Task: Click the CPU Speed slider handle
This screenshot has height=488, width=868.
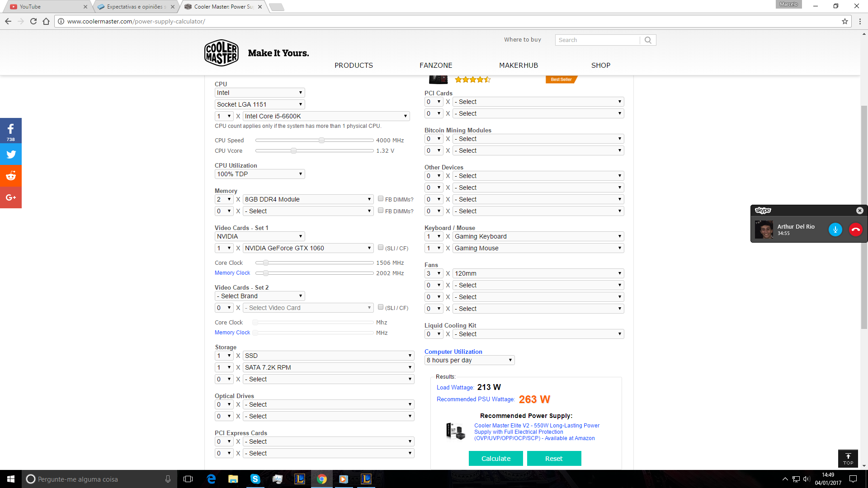Action: [321, 140]
